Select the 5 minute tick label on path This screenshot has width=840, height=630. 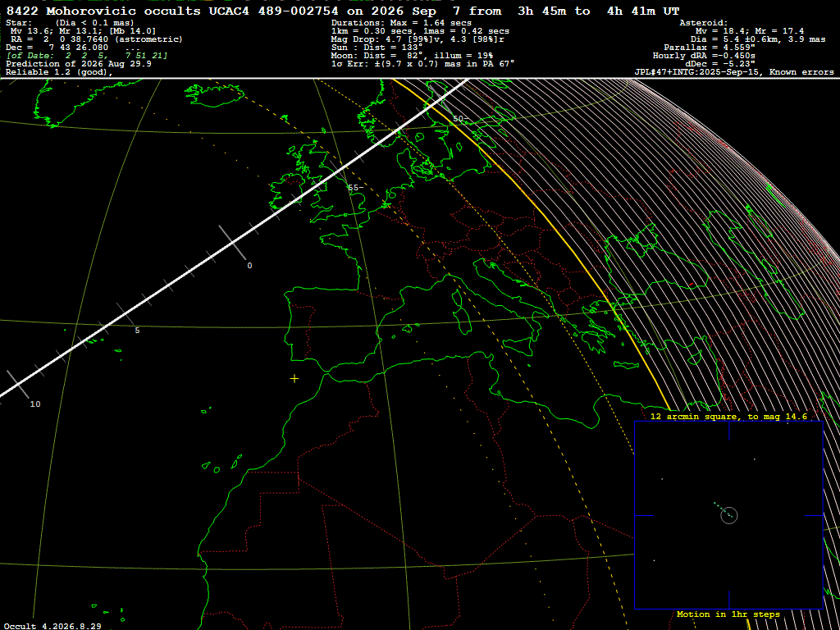[x=137, y=331]
